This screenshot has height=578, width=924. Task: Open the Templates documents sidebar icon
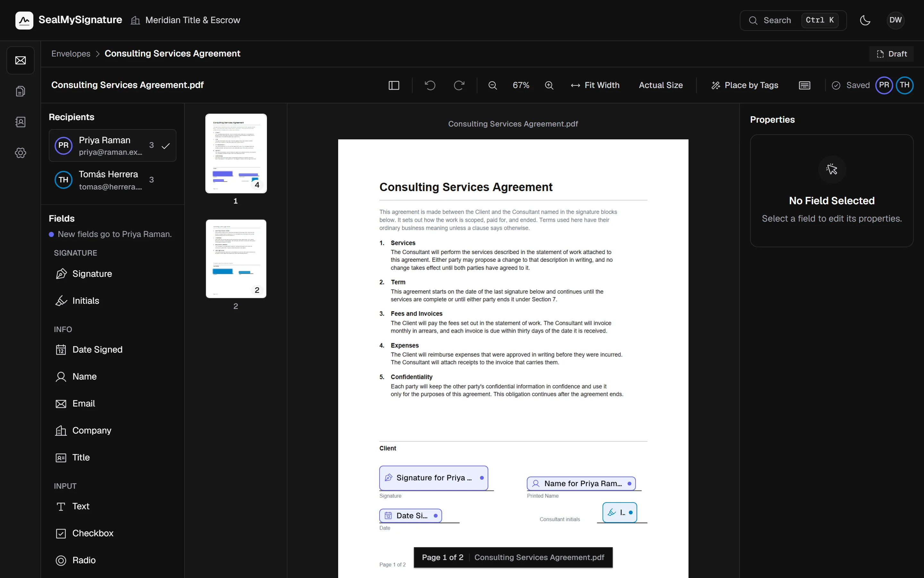[x=21, y=91]
